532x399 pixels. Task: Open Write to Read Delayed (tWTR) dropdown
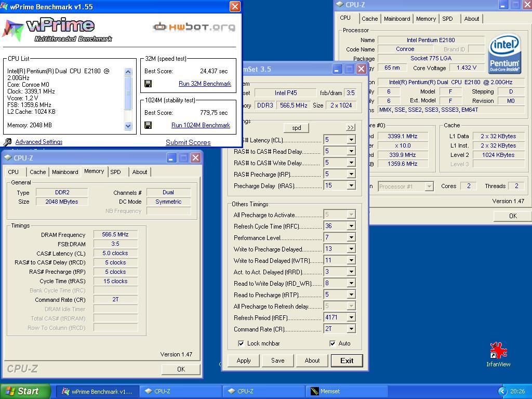351,261
